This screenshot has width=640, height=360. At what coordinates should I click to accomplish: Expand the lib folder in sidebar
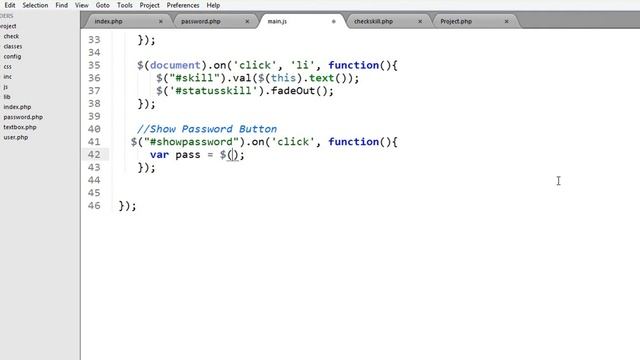[x=7, y=97]
